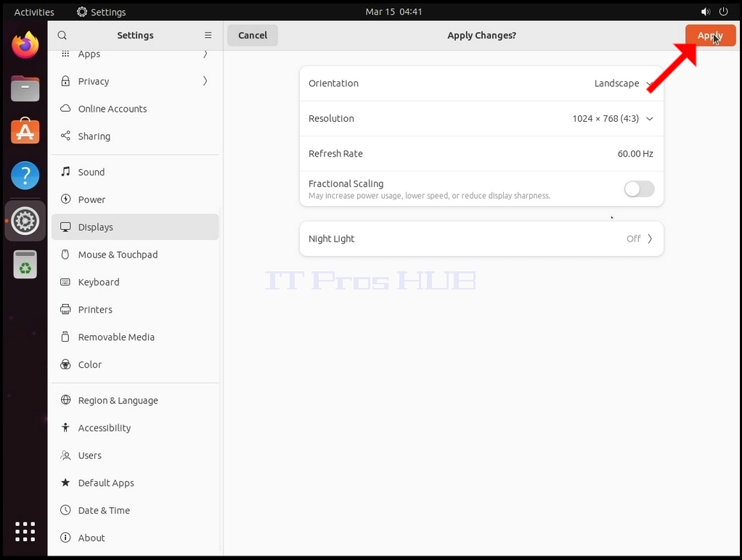The width and height of the screenshot is (742, 560).
Task: Click the Mar 15 04:41 clock
Action: coord(394,12)
